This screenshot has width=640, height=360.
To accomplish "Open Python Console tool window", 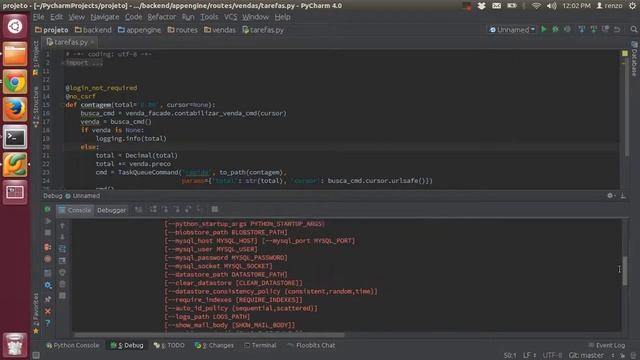I will [x=73, y=345].
